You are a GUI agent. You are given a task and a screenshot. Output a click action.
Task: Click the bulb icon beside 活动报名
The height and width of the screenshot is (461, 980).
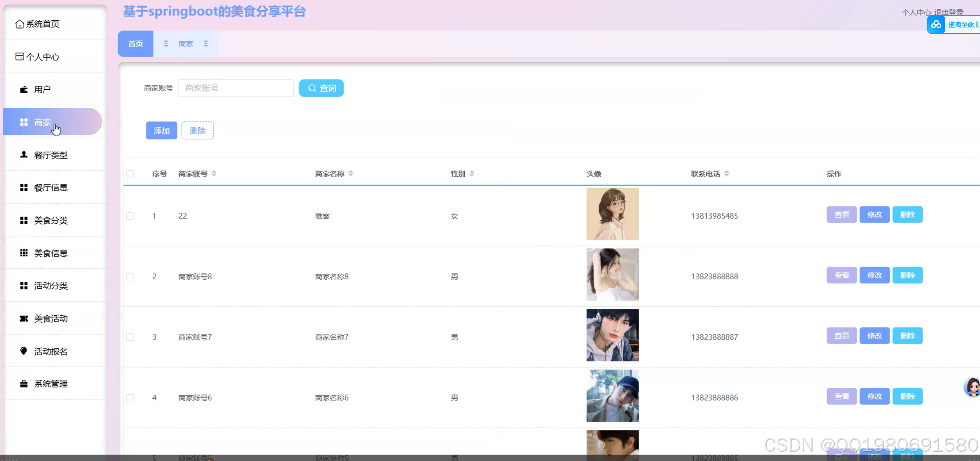(x=24, y=351)
